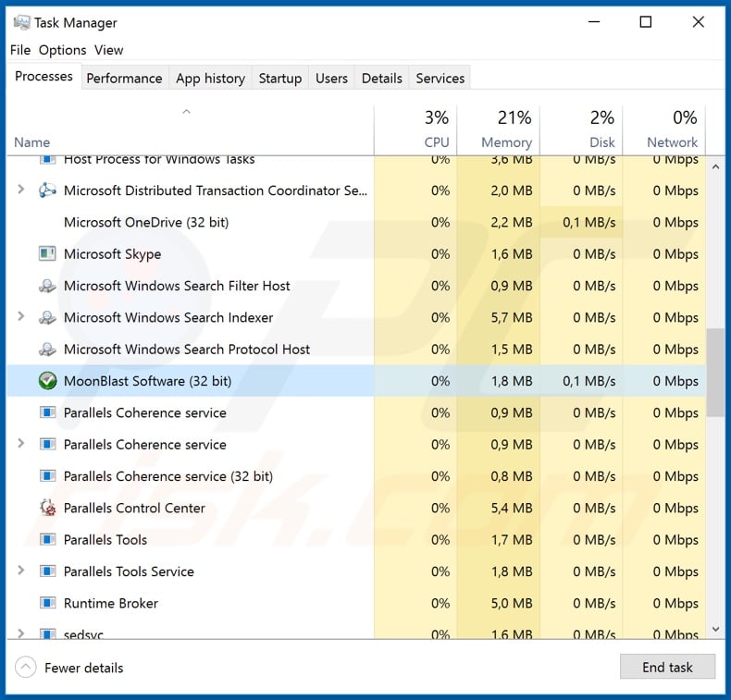Click the Microsoft Distributed Transaction Coordinator icon

click(47, 190)
